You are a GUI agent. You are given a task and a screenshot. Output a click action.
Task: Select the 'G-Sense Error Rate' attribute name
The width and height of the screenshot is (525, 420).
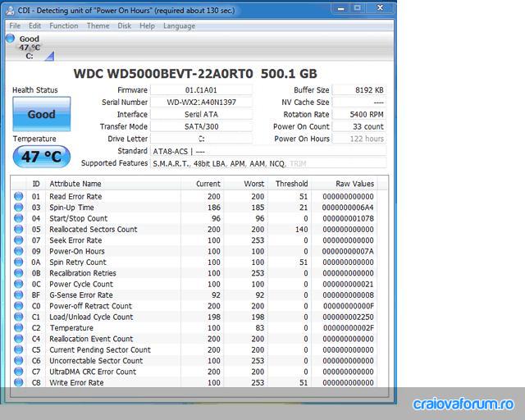point(81,295)
